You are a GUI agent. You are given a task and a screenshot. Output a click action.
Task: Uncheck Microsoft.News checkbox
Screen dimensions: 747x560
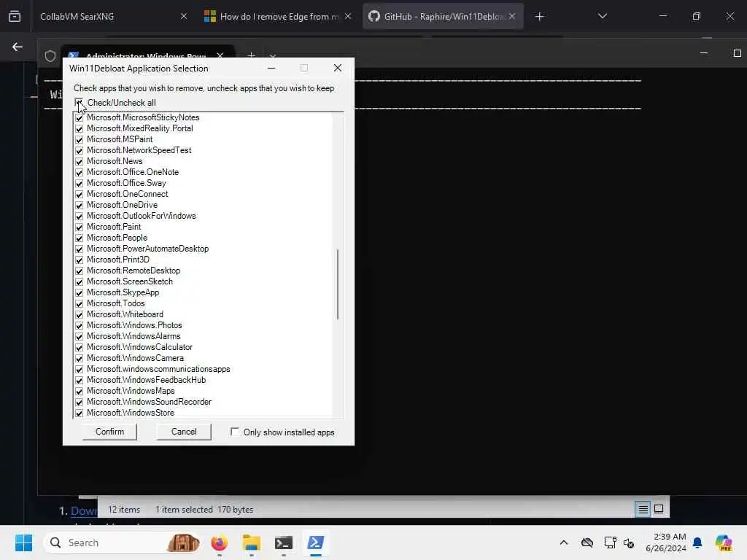click(x=79, y=161)
